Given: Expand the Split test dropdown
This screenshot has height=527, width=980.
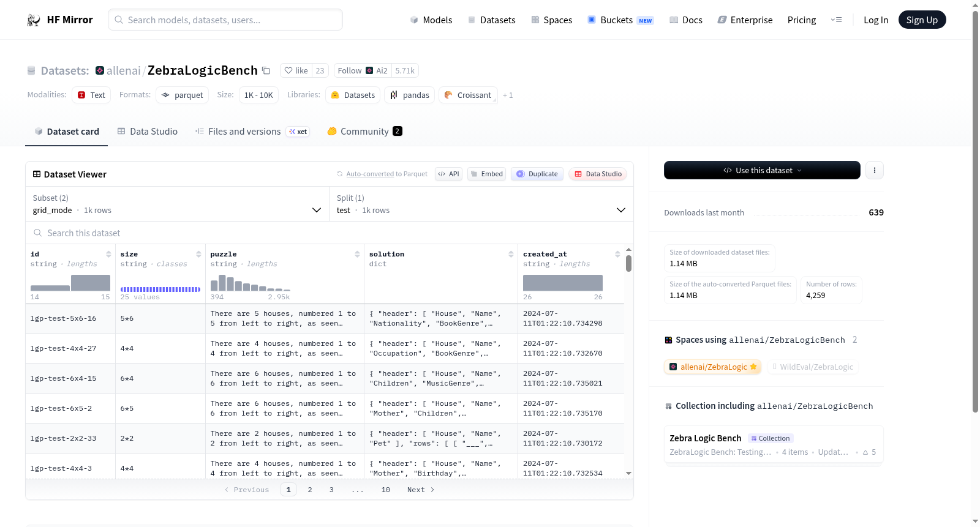Looking at the screenshot, I should click(x=481, y=204).
